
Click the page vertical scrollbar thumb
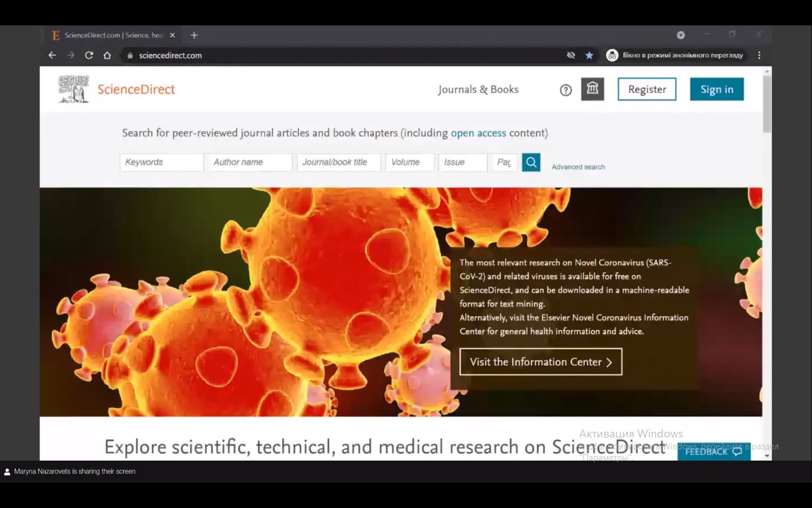pyautogui.click(x=767, y=104)
